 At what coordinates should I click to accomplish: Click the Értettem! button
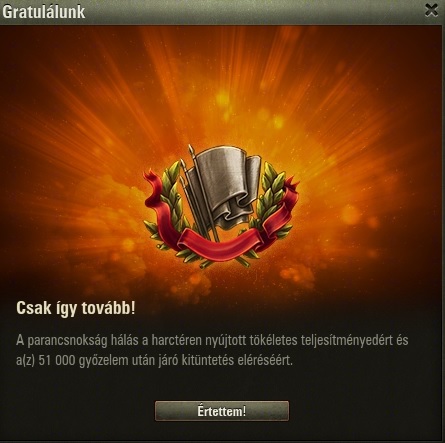click(222, 411)
